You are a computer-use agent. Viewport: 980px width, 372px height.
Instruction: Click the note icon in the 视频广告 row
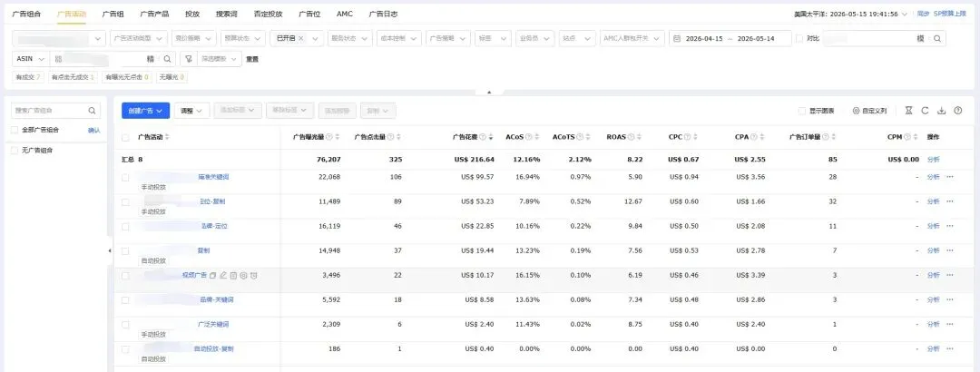click(233, 275)
